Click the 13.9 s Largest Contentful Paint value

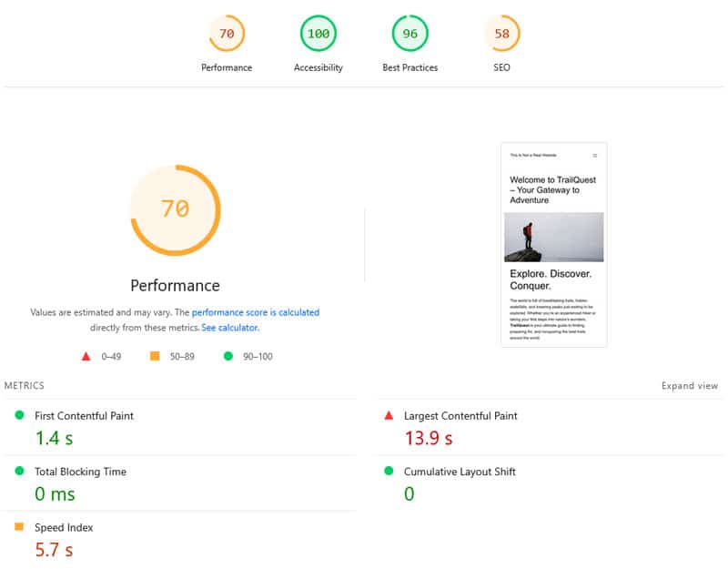pos(429,439)
